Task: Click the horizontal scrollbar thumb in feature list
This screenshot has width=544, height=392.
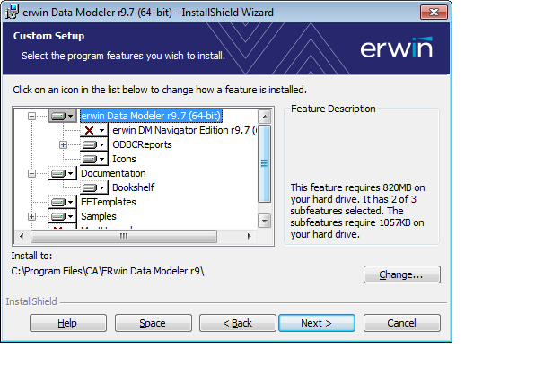Action: [124, 237]
